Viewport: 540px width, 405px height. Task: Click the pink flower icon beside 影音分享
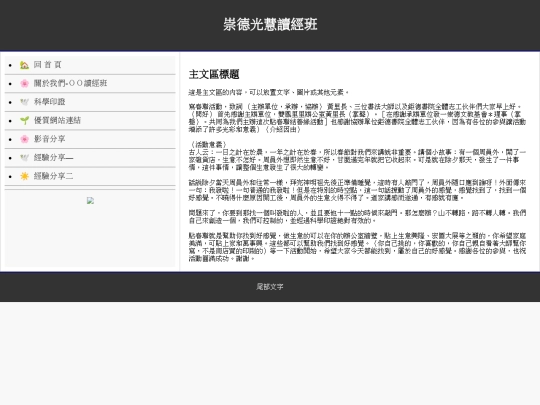click(24, 139)
